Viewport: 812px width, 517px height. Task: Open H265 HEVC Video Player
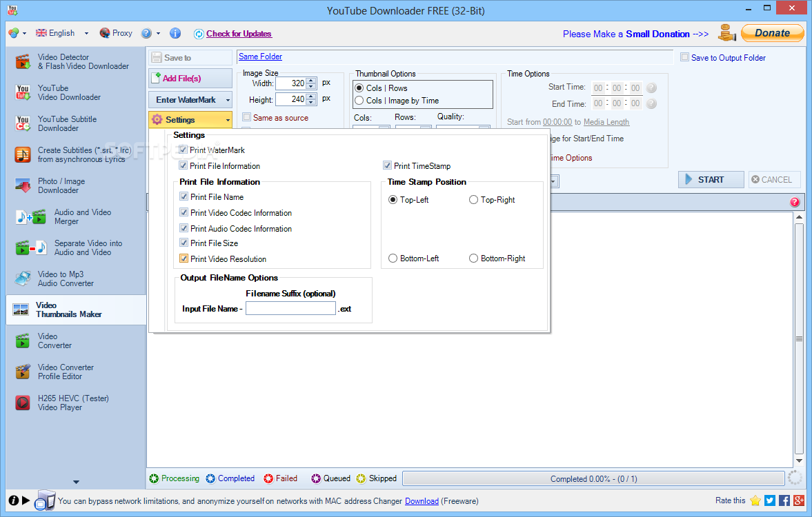click(75, 403)
